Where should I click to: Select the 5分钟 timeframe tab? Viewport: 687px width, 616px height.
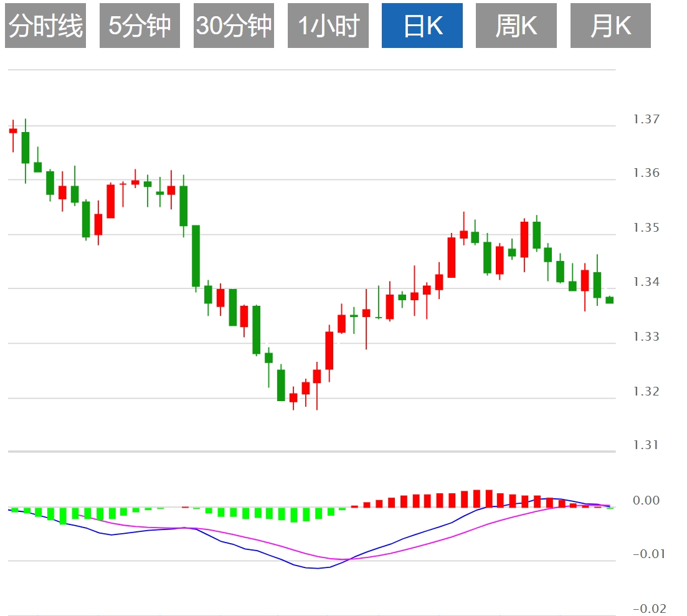(x=140, y=26)
